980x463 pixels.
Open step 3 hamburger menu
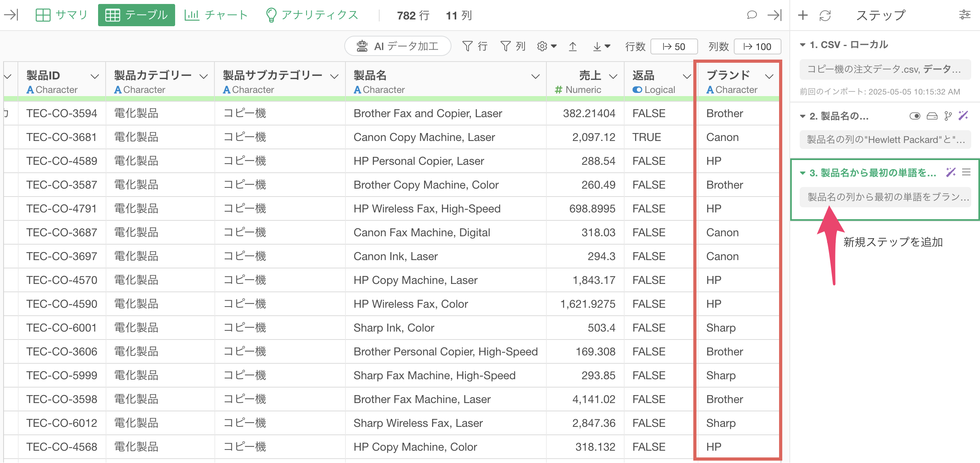(966, 172)
